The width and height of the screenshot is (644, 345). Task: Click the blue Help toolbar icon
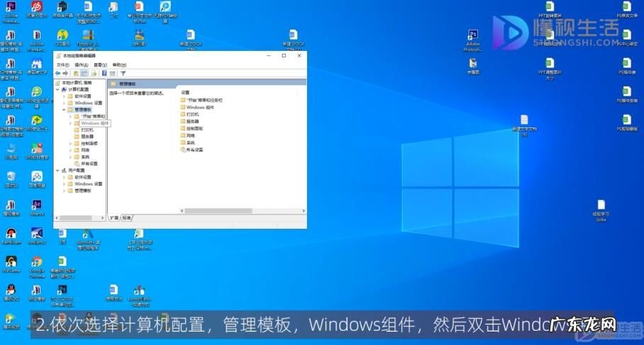[104, 74]
